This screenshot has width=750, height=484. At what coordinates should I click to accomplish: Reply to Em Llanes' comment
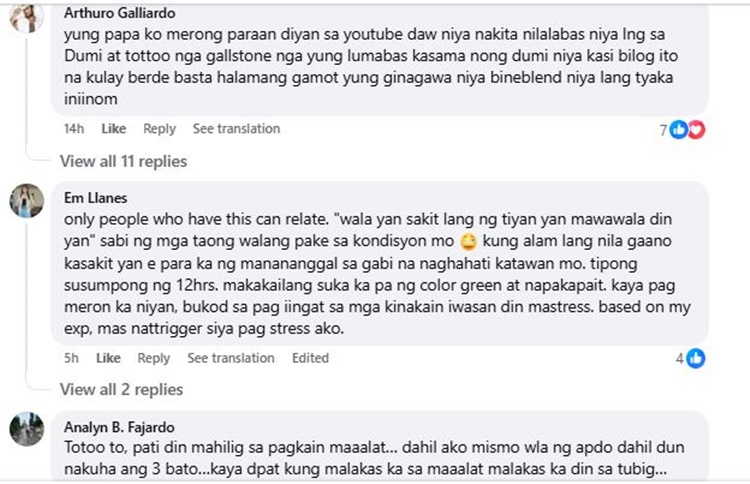pos(153,358)
